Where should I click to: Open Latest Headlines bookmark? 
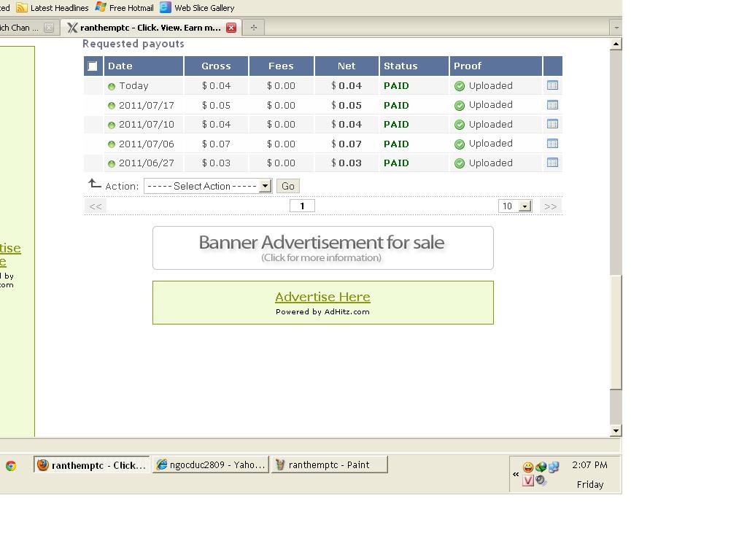(x=53, y=7)
